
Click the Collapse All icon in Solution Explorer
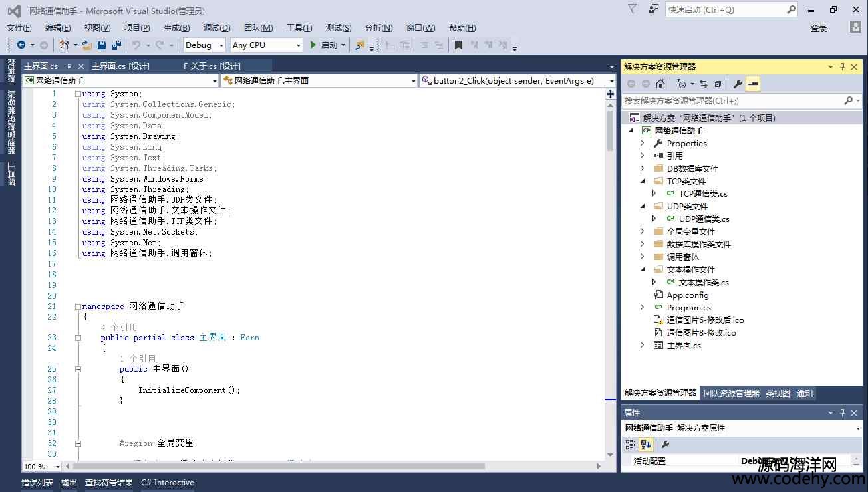[x=718, y=84]
